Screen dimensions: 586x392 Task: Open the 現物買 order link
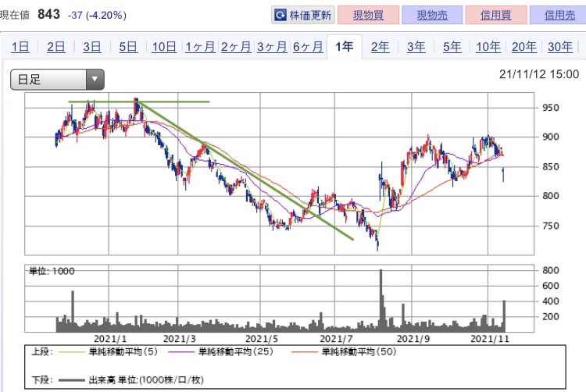point(368,15)
